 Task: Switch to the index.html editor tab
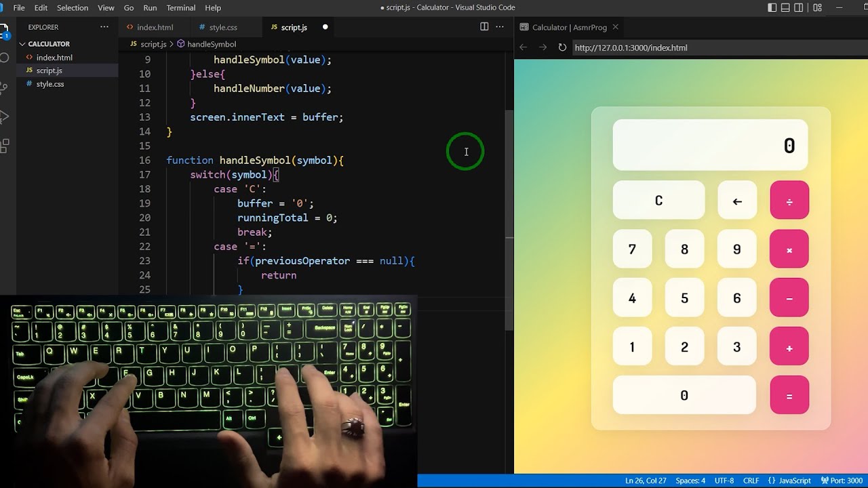155,27
